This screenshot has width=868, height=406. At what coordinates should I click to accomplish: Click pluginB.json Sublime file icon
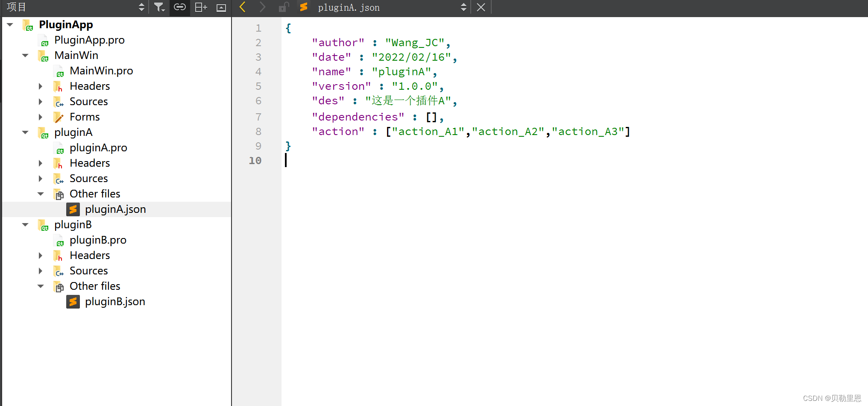pos(73,302)
